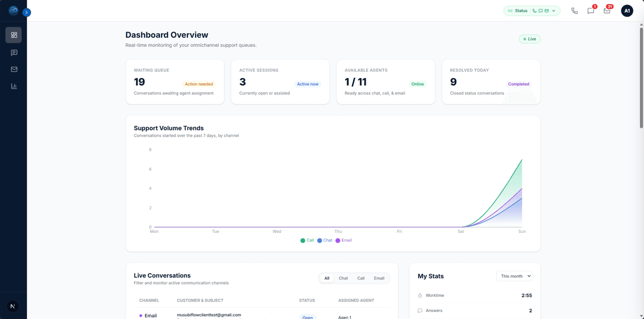Open mail notifications with badge 21
This screenshot has width=644, height=319.
click(x=607, y=11)
